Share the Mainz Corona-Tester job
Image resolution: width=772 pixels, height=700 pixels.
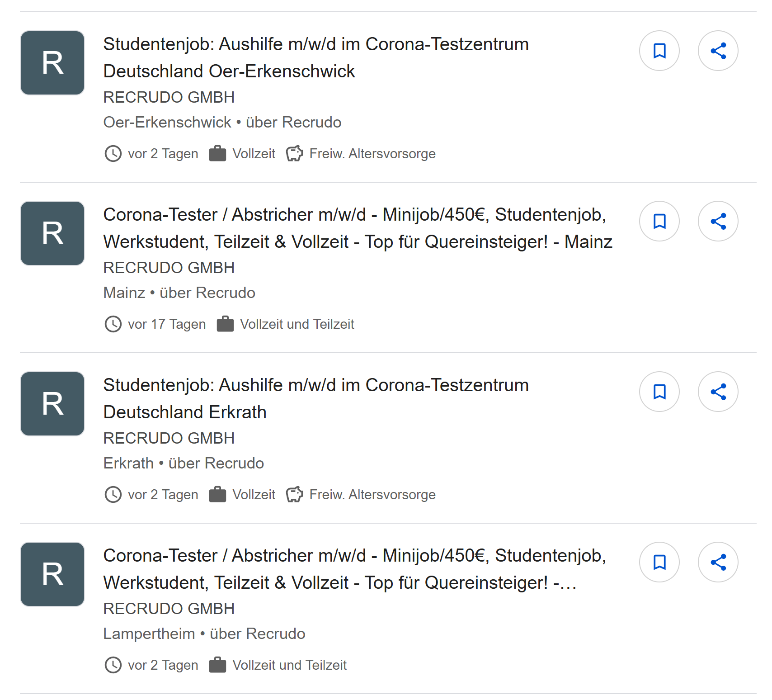click(718, 221)
